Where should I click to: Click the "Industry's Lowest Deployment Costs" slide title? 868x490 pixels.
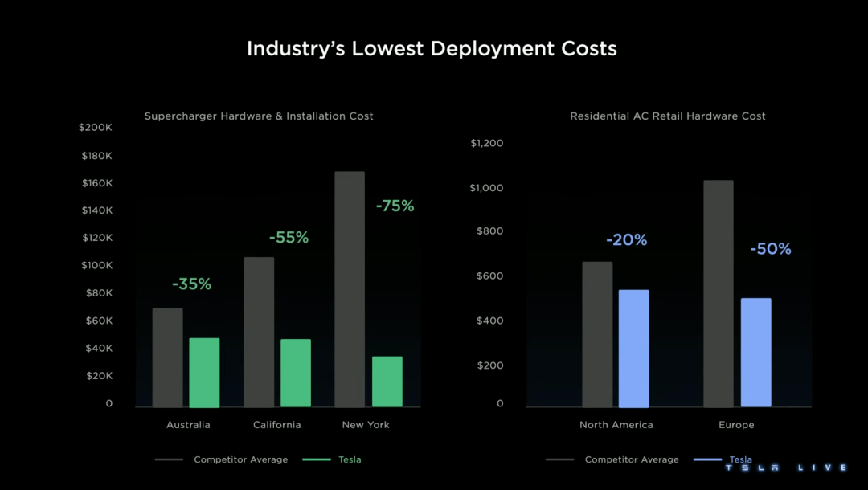(432, 49)
